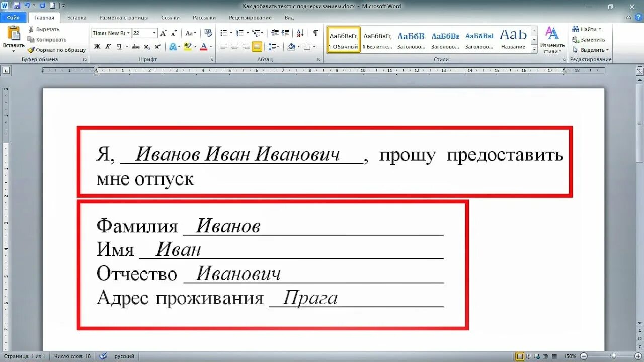Expand the styles gallery More arrow
644x362 pixels.
coord(534,49)
